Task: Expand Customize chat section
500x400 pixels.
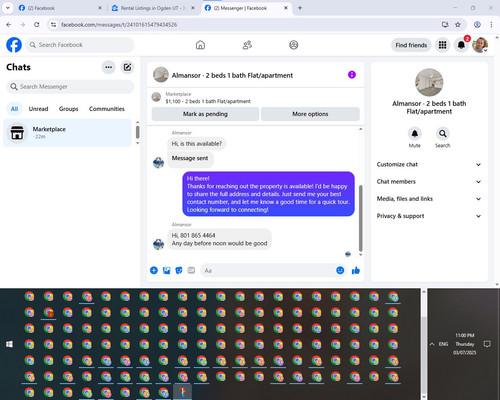Action: [x=429, y=164]
